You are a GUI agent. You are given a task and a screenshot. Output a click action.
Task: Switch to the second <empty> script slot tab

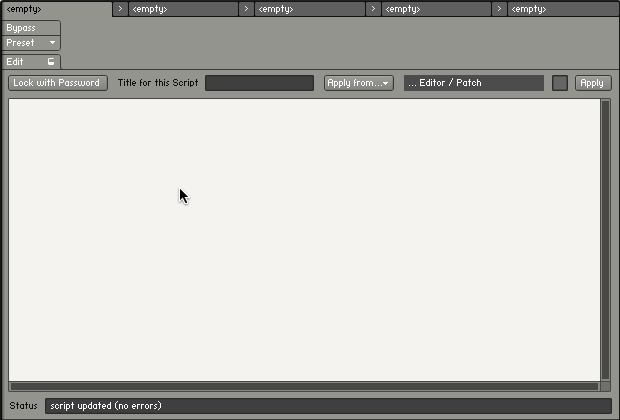(183, 9)
